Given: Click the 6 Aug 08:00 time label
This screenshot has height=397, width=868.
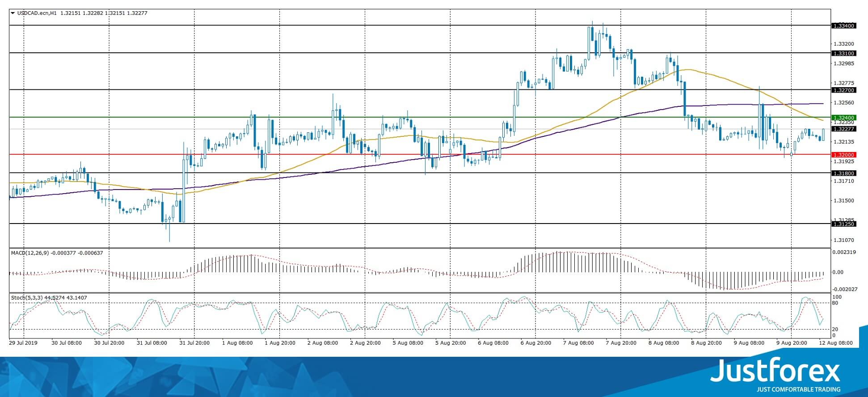Looking at the screenshot, I should (493, 343).
